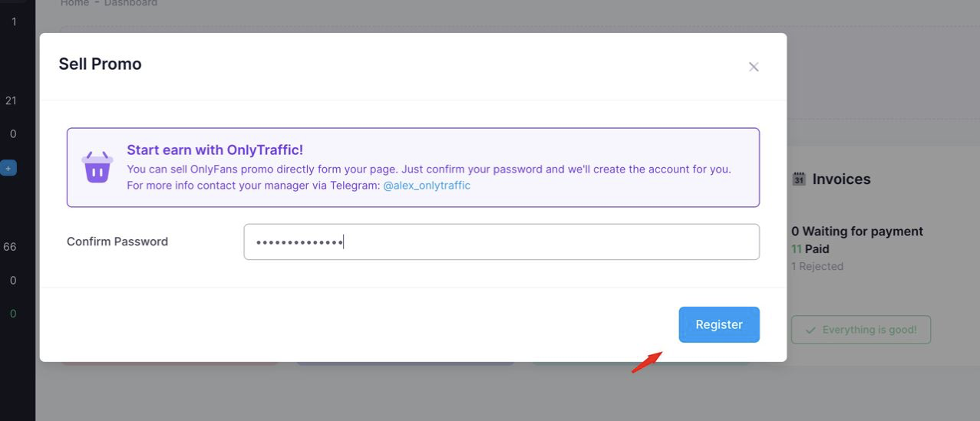Click the sidebar counter showing 66
The width and height of the screenshot is (980, 421).
click(10, 247)
